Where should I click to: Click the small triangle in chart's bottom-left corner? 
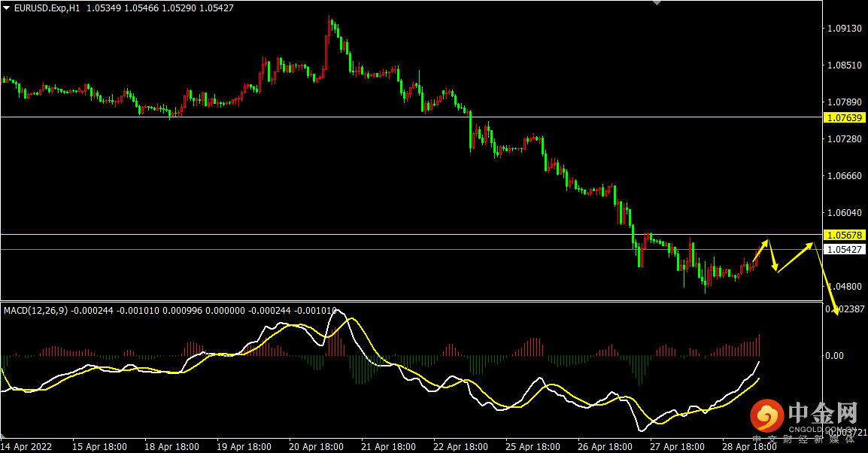pos(3,436)
